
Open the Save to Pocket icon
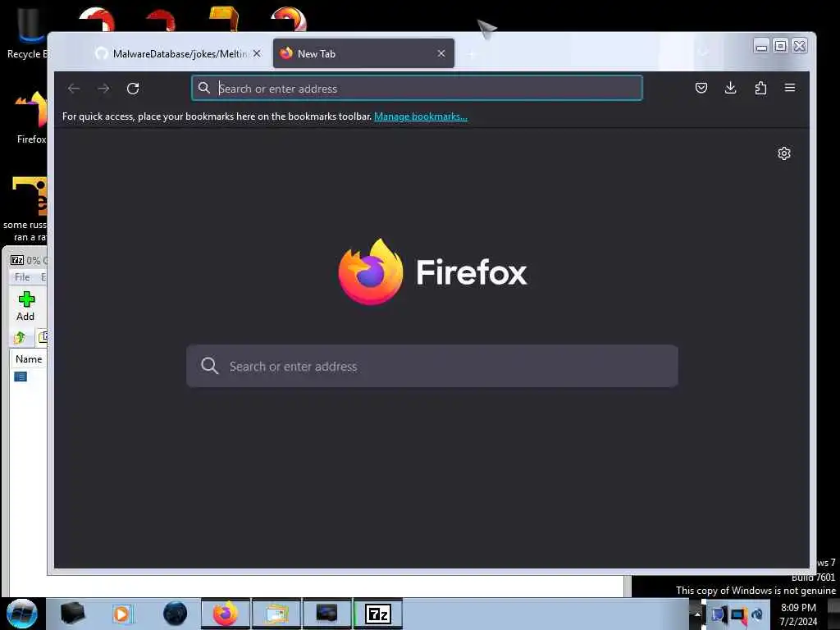pyautogui.click(x=701, y=88)
